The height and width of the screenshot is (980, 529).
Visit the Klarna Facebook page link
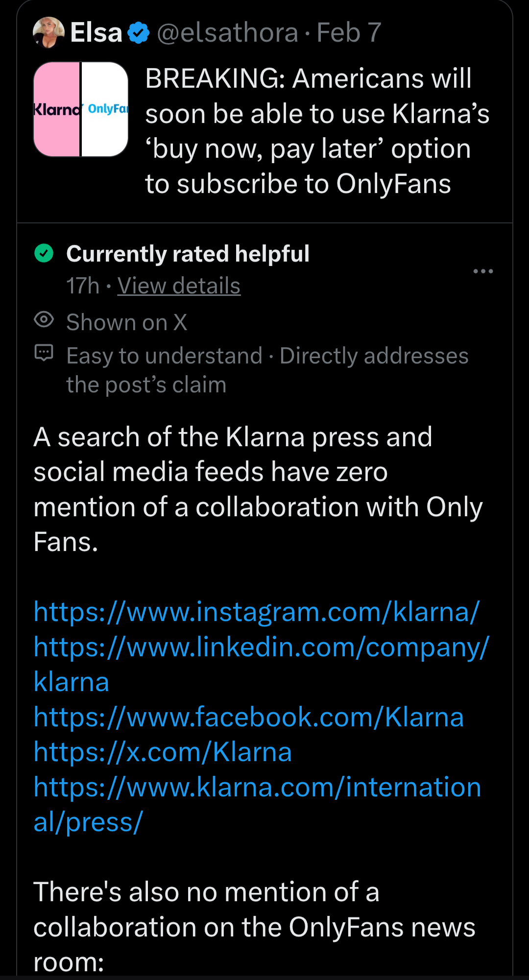click(248, 717)
